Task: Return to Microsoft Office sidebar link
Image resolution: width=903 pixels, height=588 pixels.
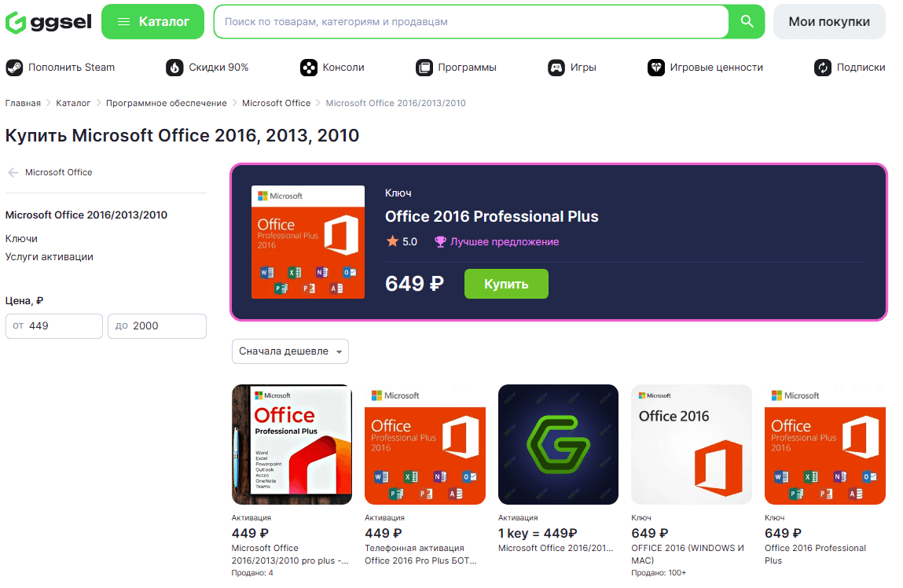Action: coord(59,172)
